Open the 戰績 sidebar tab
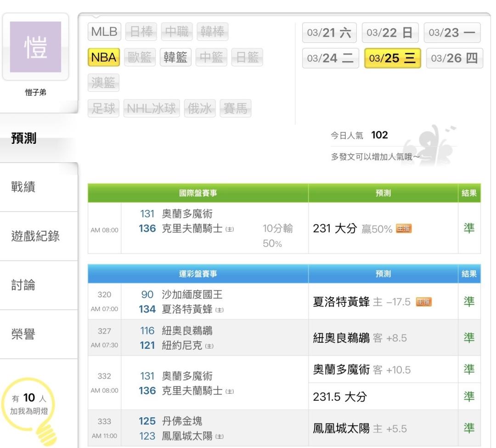The height and width of the screenshot is (448, 496). (x=39, y=187)
